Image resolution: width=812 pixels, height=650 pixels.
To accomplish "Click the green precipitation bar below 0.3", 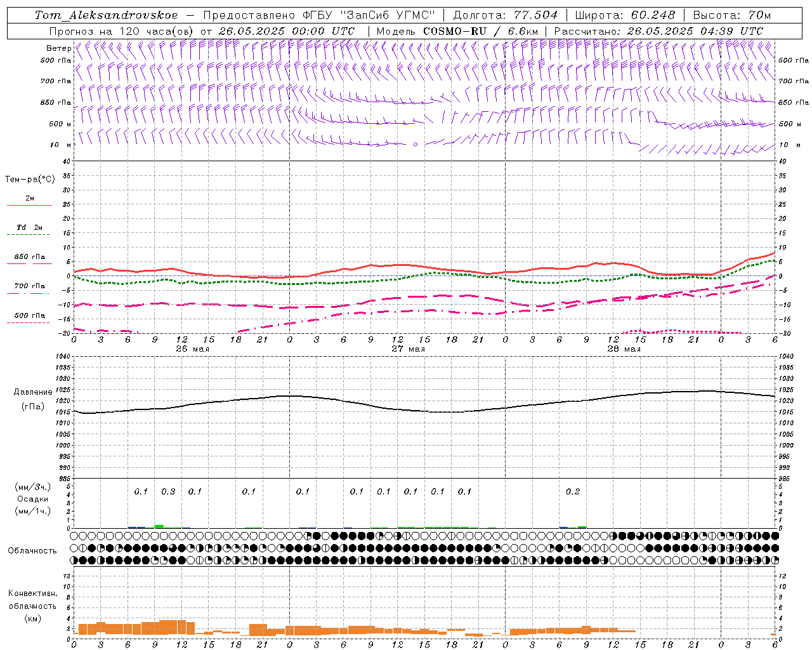I will (x=159, y=526).
